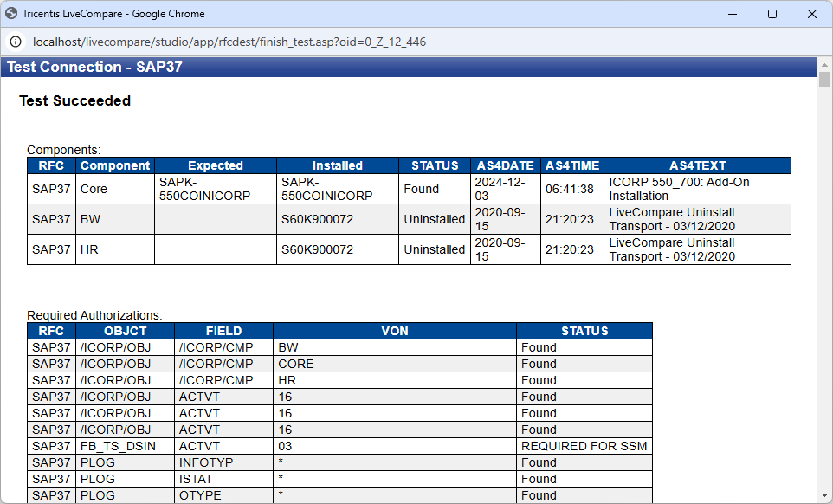This screenshot has height=504, width=833.
Task: Click VON value 'BW' cell
Action: [395, 347]
